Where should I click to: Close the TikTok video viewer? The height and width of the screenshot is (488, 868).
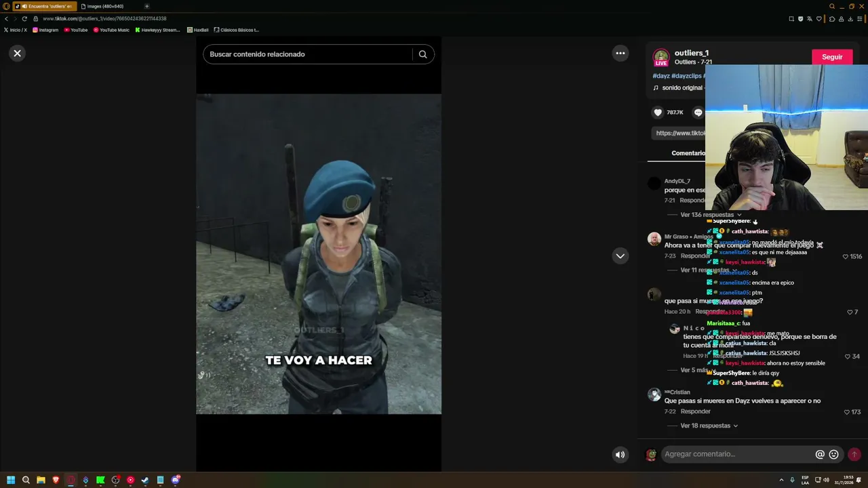18,53
